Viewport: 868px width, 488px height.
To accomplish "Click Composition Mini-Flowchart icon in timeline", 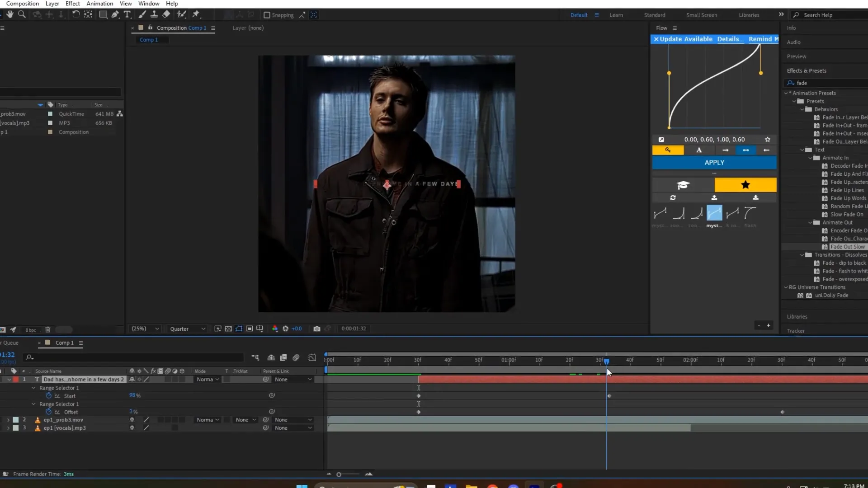I will (x=255, y=357).
